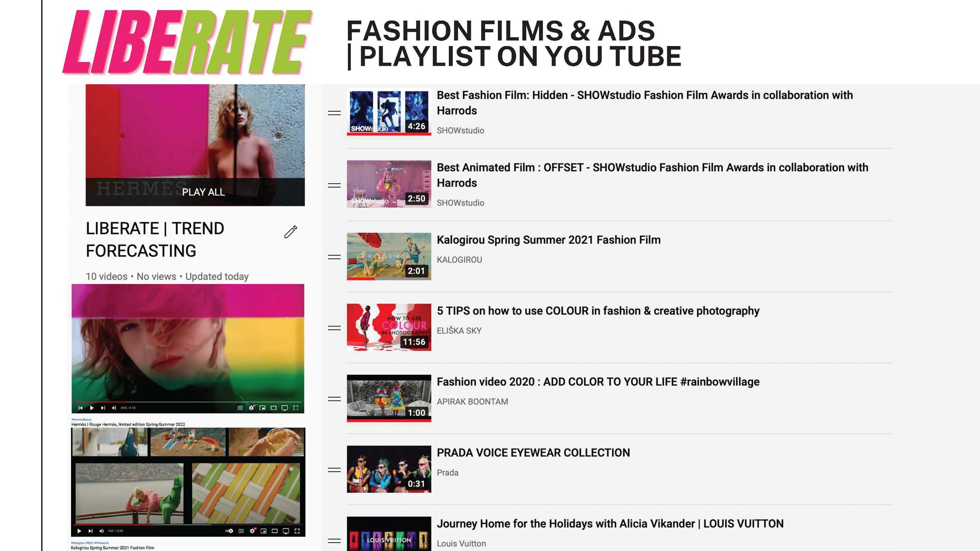Open 'Fashion video 2020 : ADD COLOR' title
Screen dimensions: 980x551
(x=598, y=382)
